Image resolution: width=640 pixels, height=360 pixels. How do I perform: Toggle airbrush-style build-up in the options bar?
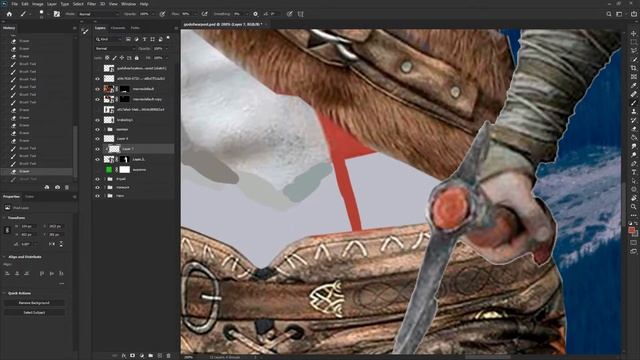coord(204,14)
